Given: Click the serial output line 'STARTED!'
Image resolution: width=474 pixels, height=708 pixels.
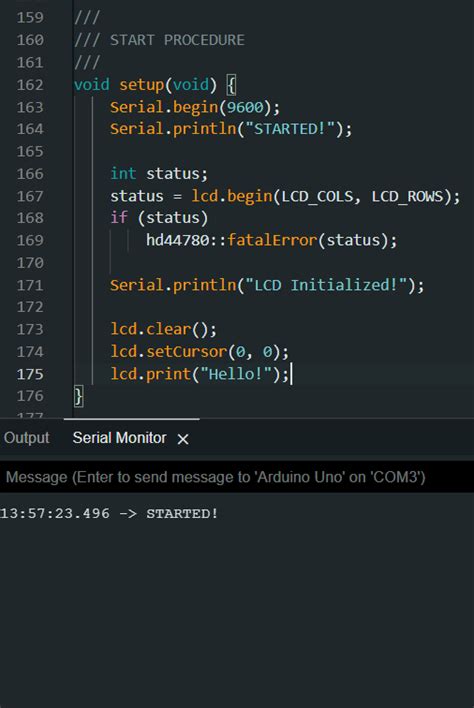Looking at the screenshot, I should (182, 513).
